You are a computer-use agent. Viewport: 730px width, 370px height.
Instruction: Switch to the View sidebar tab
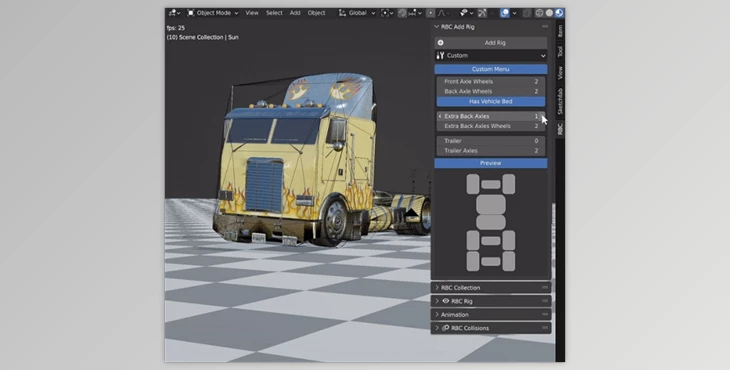[x=560, y=72]
